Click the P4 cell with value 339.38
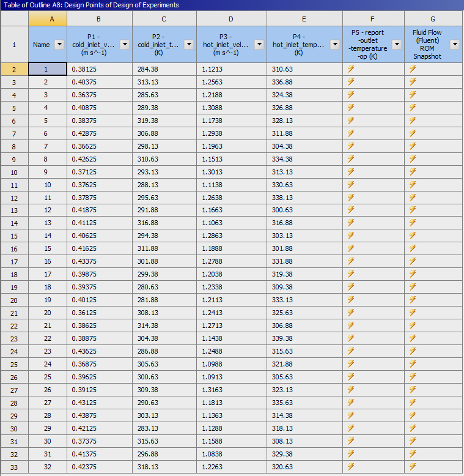Viewport: 464px width, 476px height. point(304,338)
